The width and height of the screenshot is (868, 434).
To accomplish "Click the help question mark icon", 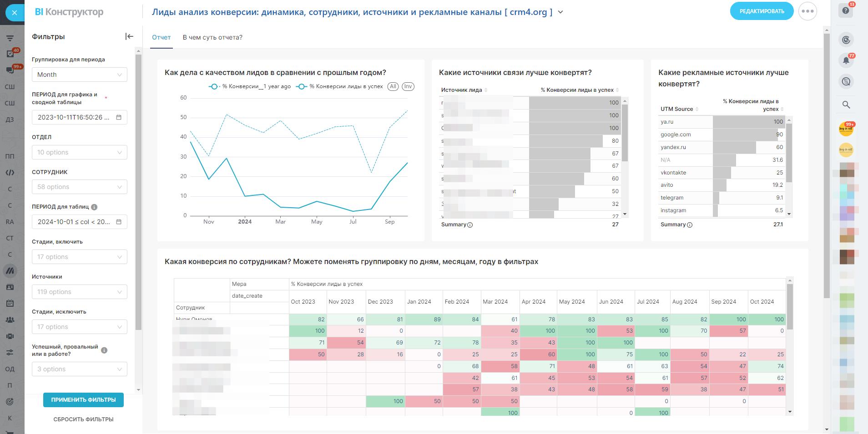I will click(846, 10).
